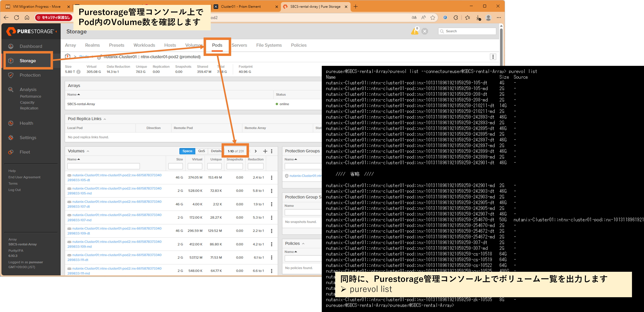
Task: Open the Volumes panel kebab menu
Action: click(272, 151)
